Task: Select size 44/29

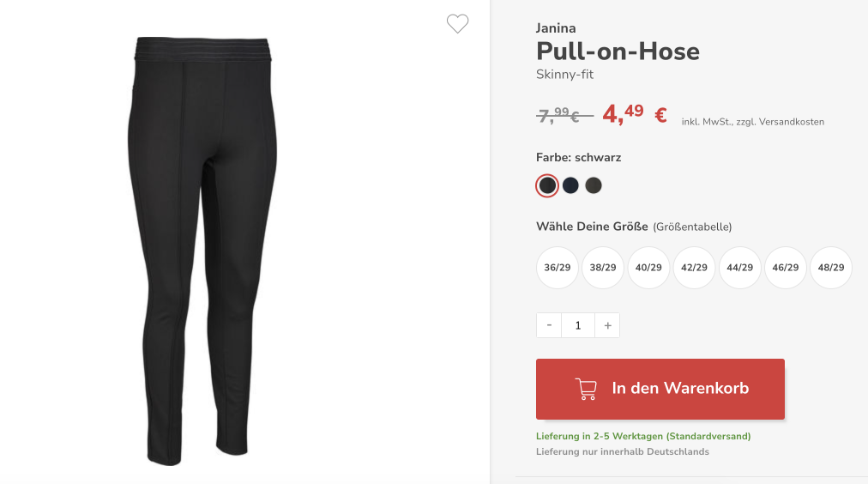Action: tap(739, 268)
